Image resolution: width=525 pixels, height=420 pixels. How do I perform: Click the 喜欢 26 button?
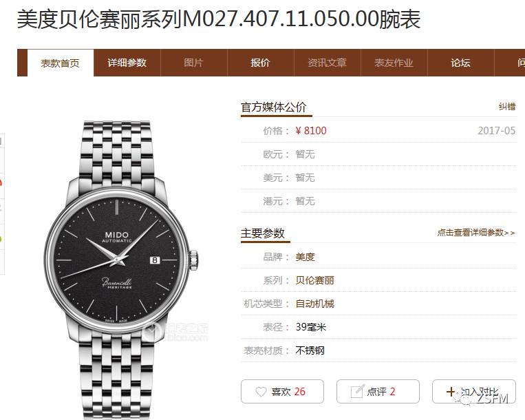(x=282, y=391)
